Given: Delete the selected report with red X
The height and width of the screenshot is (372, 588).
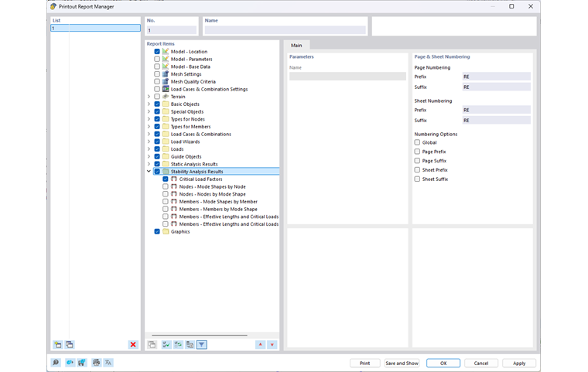Looking at the screenshot, I should [x=133, y=345].
